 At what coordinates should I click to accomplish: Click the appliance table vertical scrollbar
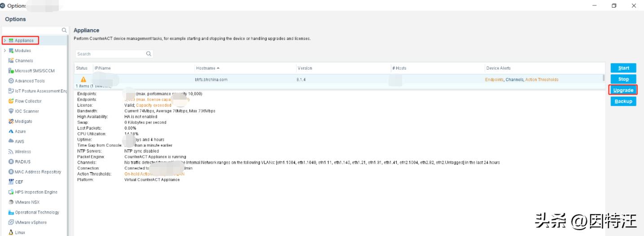603,78
